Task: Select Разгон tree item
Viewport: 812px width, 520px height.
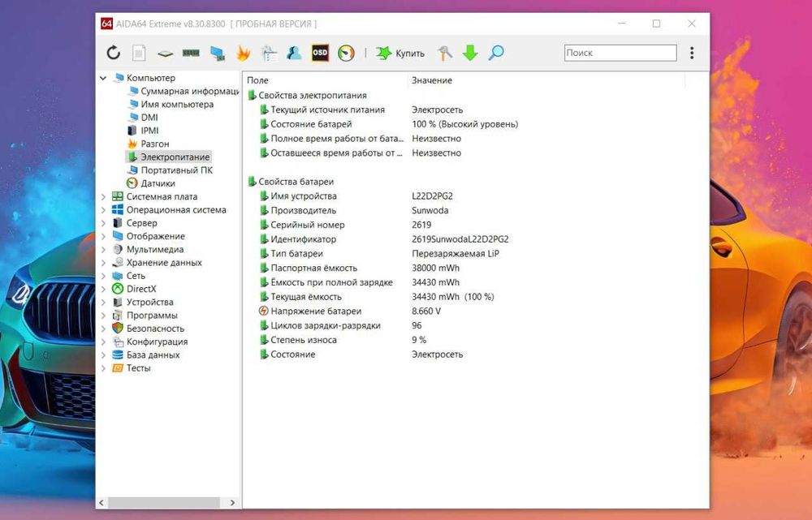Action: 148,144
